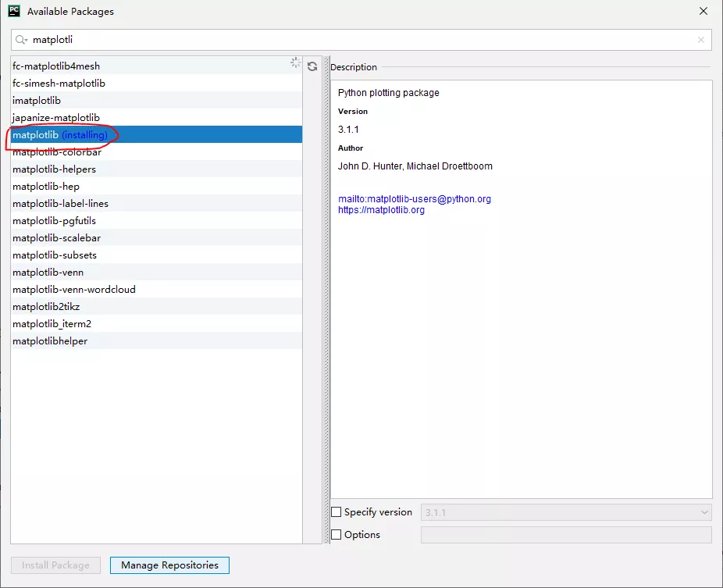The height and width of the screenshot is (588, 723).
Task: Select fc-matplotlib4mesh package
Action: [157, 66]
